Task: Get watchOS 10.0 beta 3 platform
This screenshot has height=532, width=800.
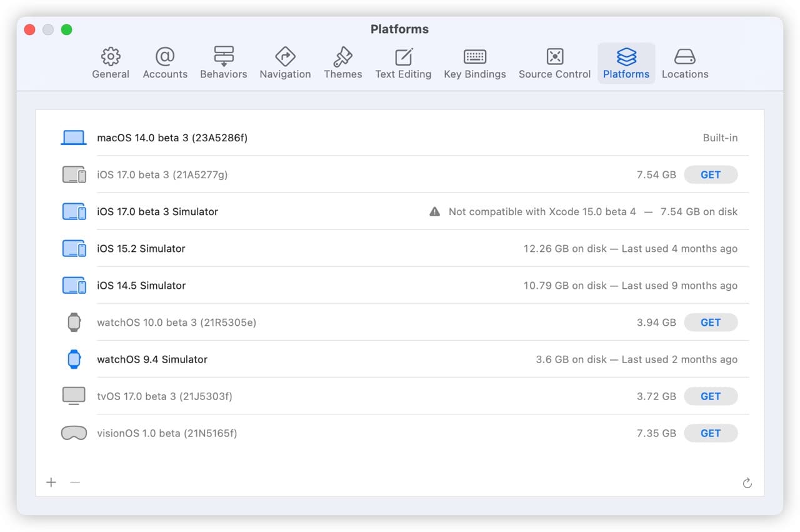Action: click(x=711, y=322)
